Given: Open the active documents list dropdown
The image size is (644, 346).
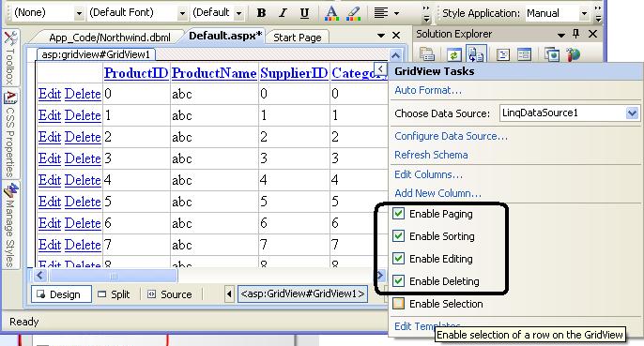Looking at the screenshot, I should [381, 36].
